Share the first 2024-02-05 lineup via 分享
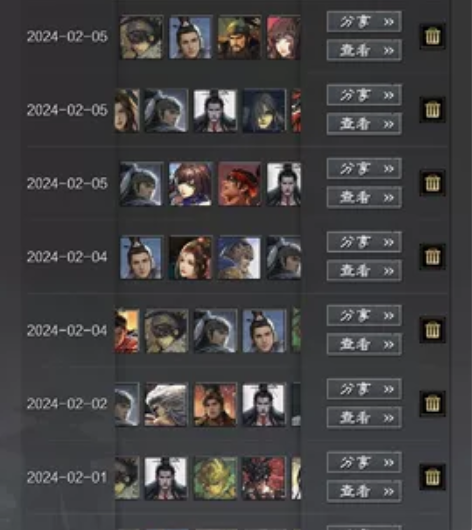Screen dimensions: 472x530 point(364,22)
